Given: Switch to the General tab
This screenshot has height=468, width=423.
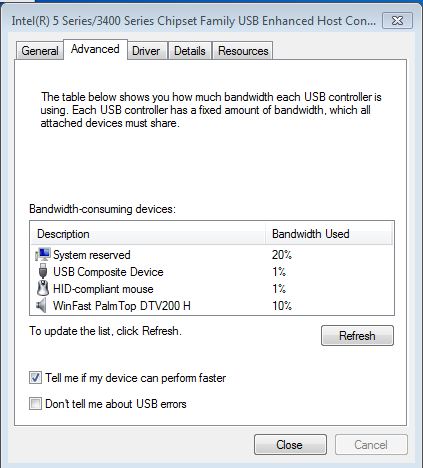Looking at the screenshot, I should coord(40,51).
